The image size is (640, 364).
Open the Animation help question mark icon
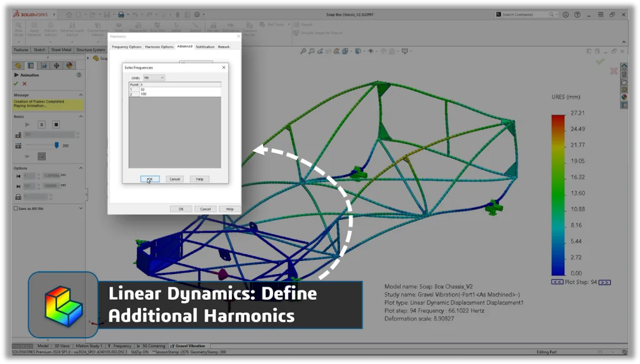coord(79,75)
